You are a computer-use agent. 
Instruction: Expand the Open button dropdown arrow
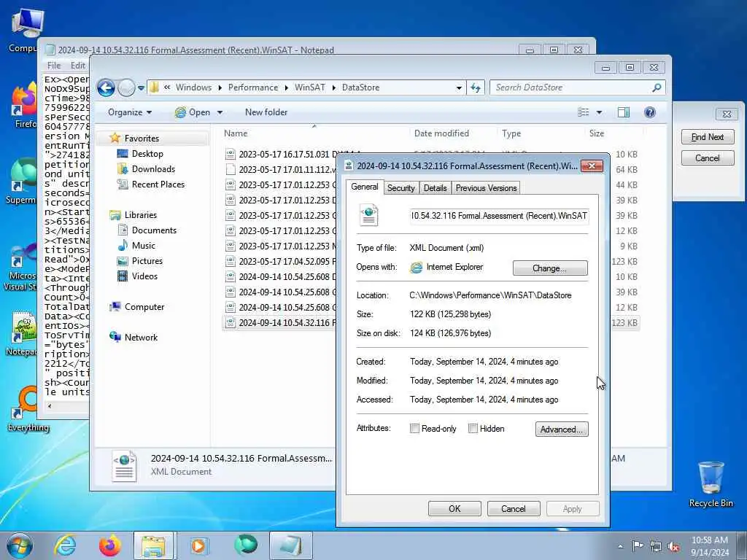220,112
